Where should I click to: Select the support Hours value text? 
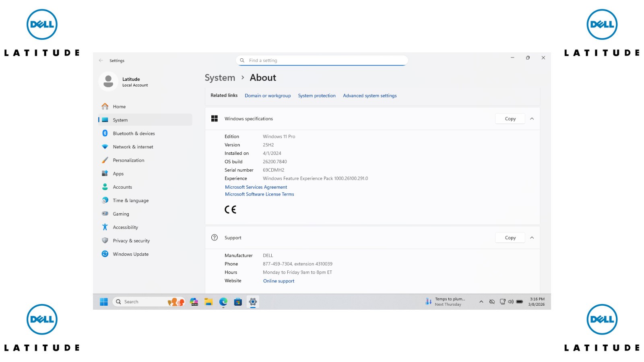click(x=297, y=272)
